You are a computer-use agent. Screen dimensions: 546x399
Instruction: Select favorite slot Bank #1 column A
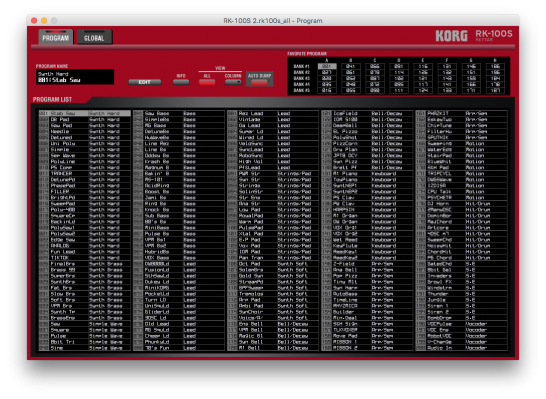coord(327,66)
